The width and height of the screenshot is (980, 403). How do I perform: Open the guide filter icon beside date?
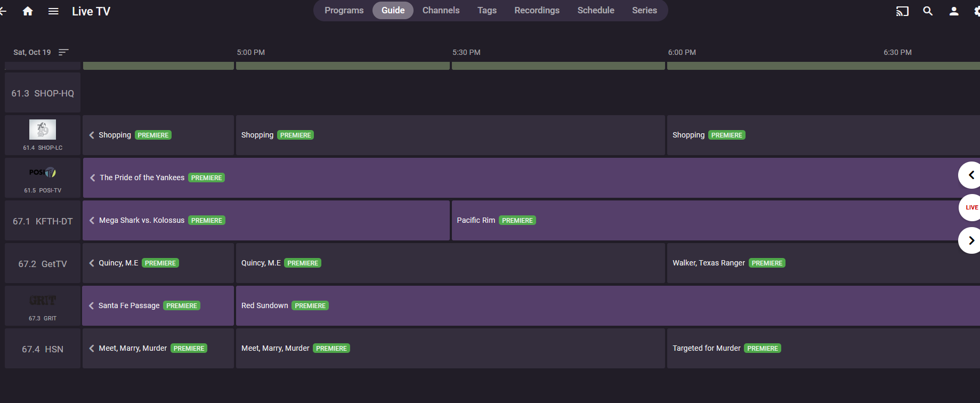coord(63,52)
